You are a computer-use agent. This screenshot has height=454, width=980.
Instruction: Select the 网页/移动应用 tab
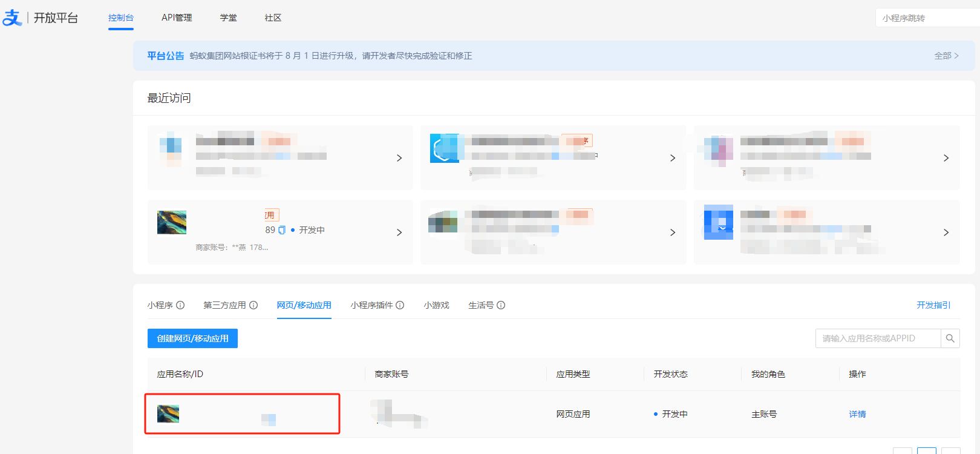pyautogui.click(x=304, y=305)
